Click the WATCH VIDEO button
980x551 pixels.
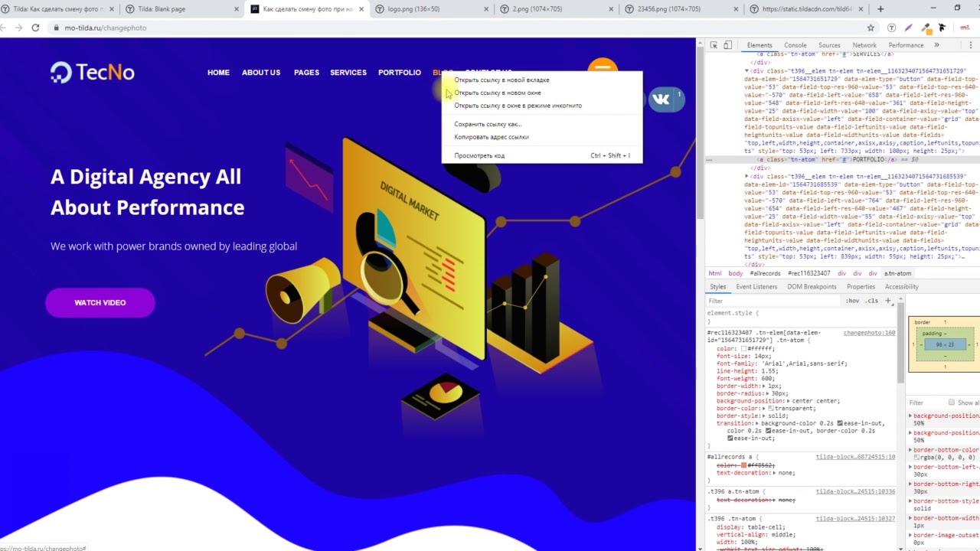[100, 303]
